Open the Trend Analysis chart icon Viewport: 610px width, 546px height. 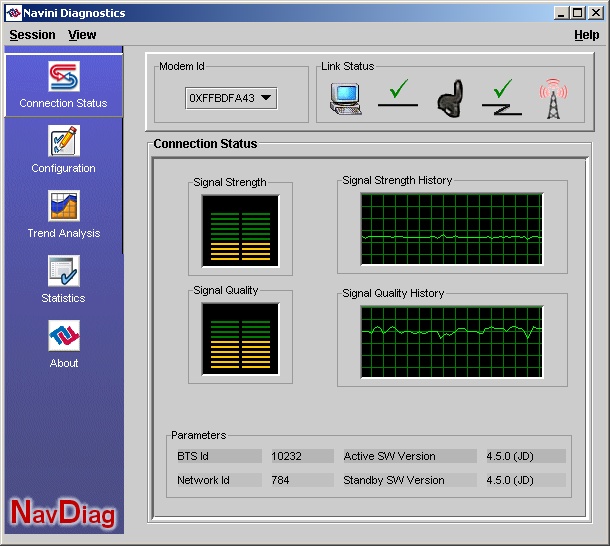[x=64, y=205]
